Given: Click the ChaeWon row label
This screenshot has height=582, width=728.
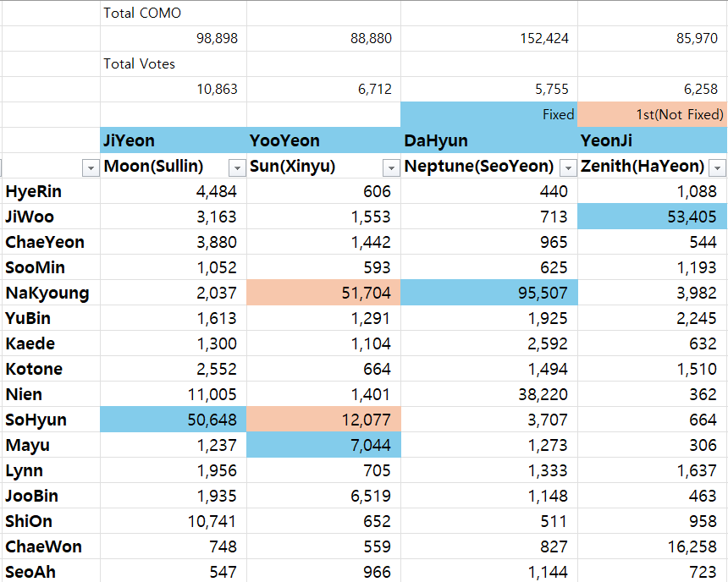Looking at the screenshot, I should 44,546.
